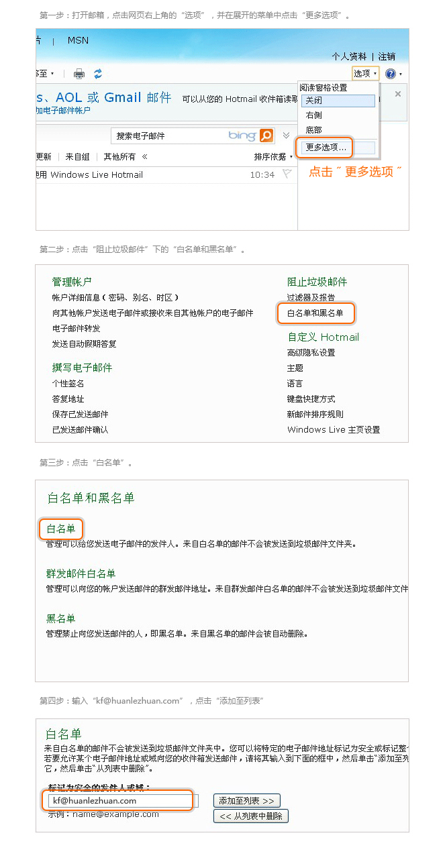Image resolution: width=447 pixels, height=868 pixels.
Task: Open 主题 option
Action: [x=295, y=368]
